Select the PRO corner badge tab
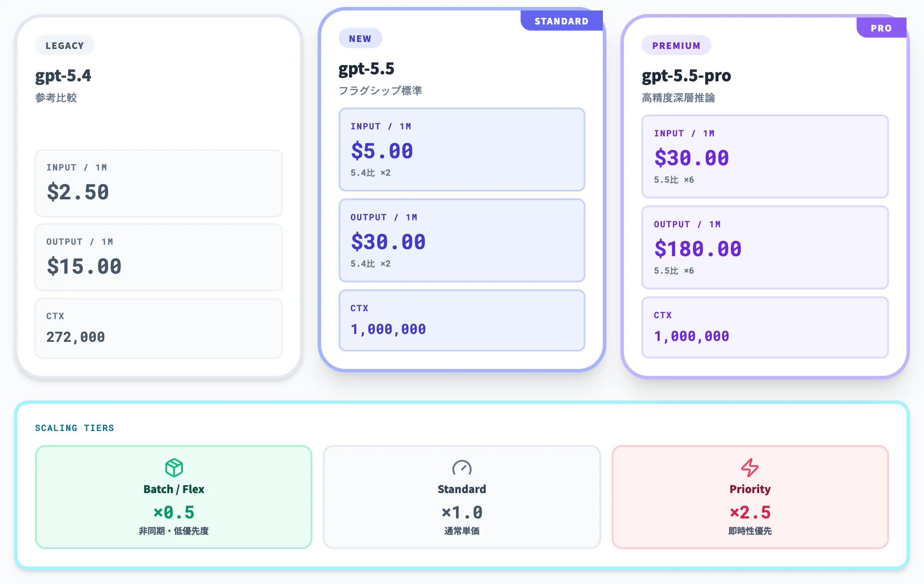The height and width of the screenshot is (584, 924). click(x=881, y=28)
